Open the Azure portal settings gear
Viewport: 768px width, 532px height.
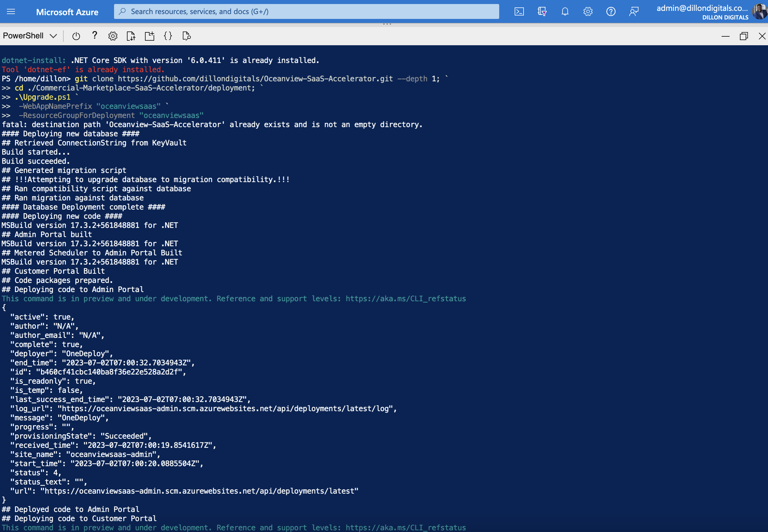click(587, 11)
